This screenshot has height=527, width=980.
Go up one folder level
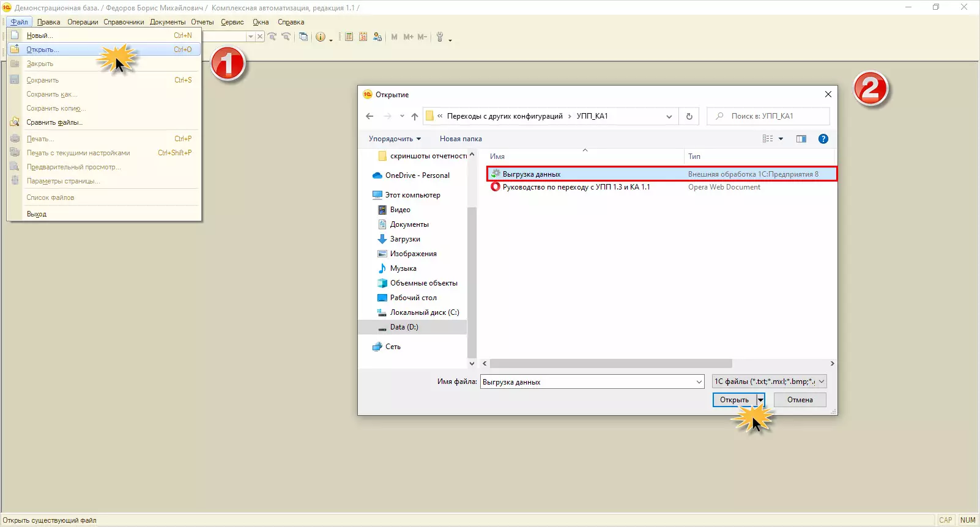point(415,116)
